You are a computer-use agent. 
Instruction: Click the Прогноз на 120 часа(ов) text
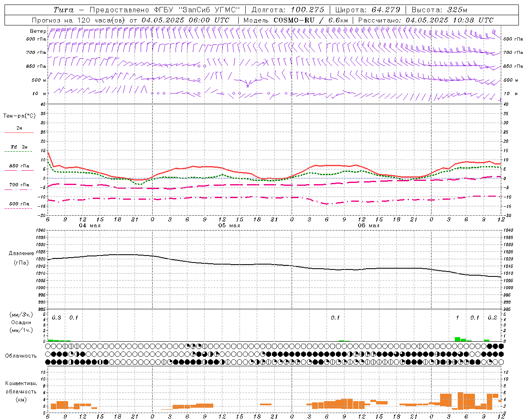coord(79,20)
